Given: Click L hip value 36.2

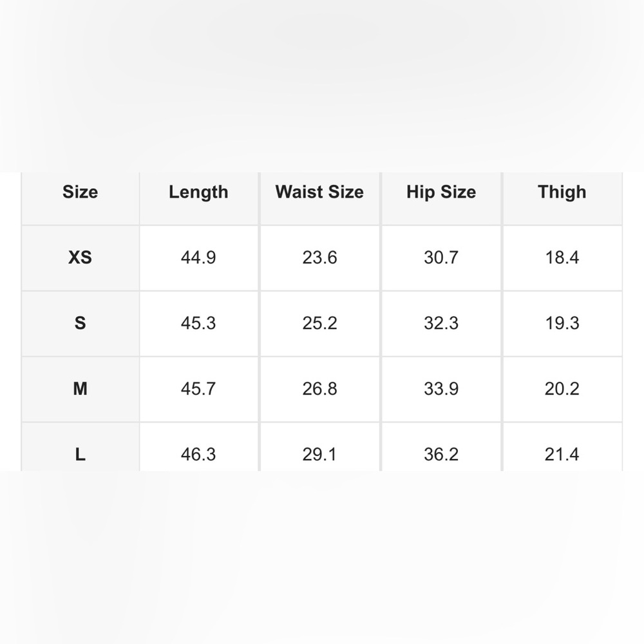Looking at the screenshot, I should [x=441, y=454].
